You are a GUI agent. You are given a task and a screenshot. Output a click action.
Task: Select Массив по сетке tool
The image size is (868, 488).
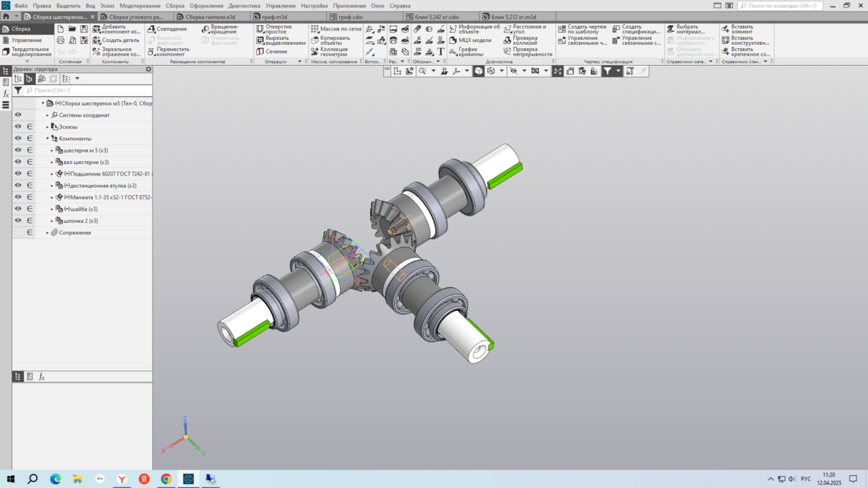tap(336, 29)
